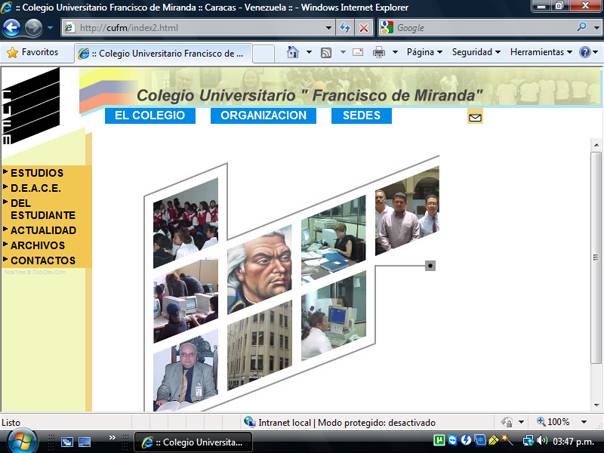Image resolution: width=604 pixels, height=453 pixels.
Task: Click the Print toolbar icon
Action: point(379,52)
